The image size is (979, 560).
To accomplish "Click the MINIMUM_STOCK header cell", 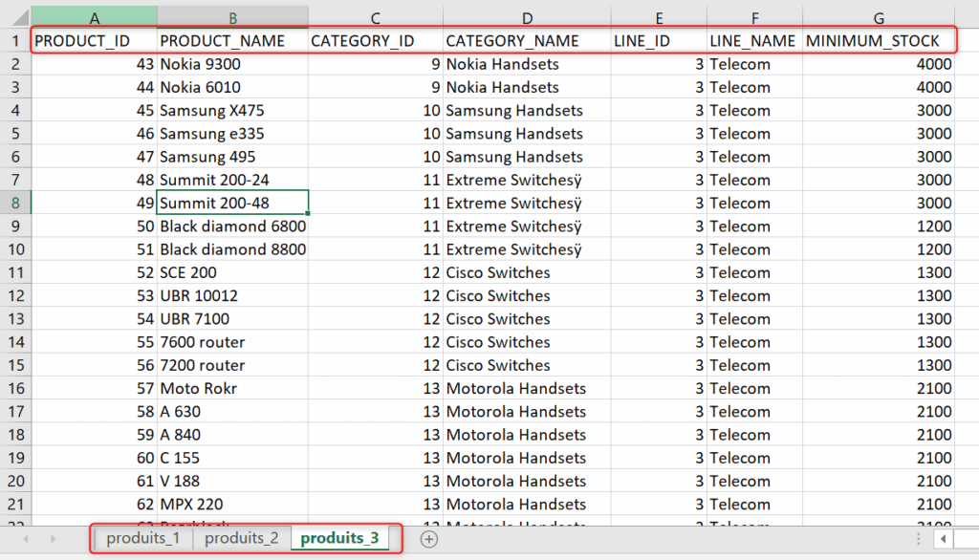I will coord(878,41).
